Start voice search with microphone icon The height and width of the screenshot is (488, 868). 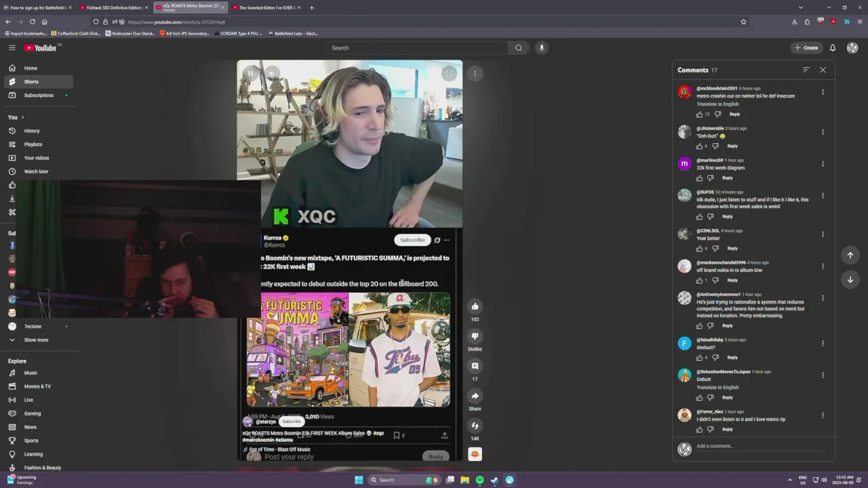point(541,47)
